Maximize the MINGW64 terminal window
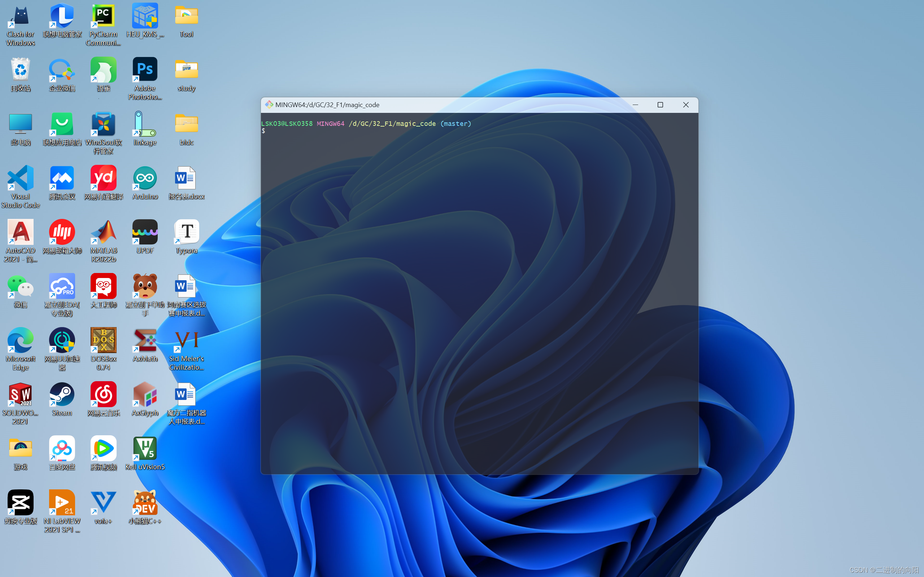The image size is (924, 577). (x=660, y=105)
